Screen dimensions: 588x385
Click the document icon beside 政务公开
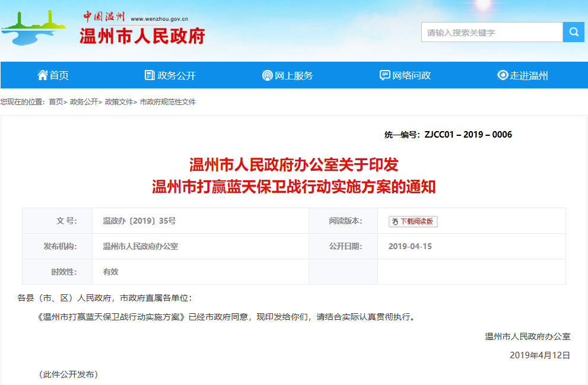150,75
